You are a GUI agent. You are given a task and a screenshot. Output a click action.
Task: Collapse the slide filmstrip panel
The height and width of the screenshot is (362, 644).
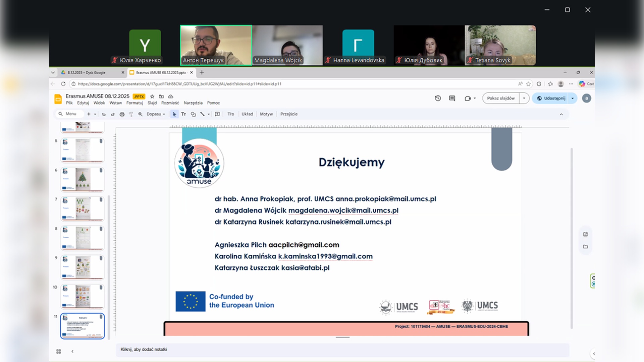pyautogui.click(x=72, y=351)
